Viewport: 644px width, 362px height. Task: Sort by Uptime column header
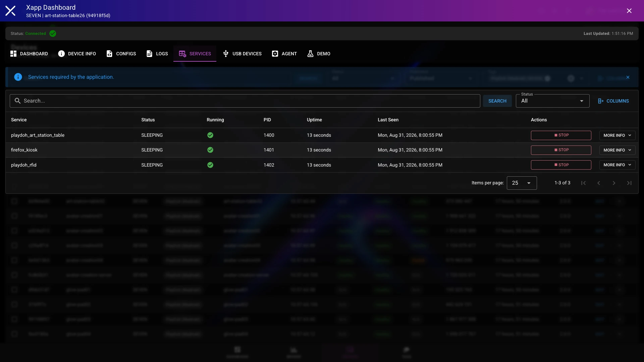pos(314,120)
